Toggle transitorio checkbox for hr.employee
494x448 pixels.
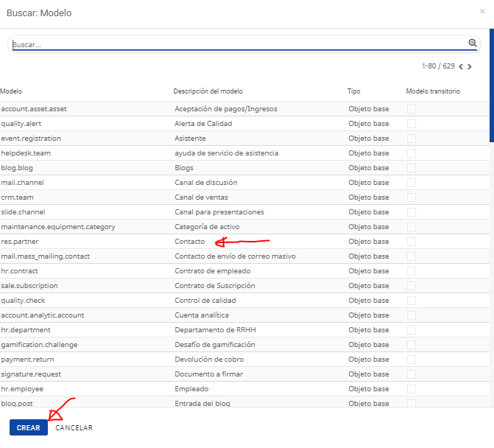(411, 389)
